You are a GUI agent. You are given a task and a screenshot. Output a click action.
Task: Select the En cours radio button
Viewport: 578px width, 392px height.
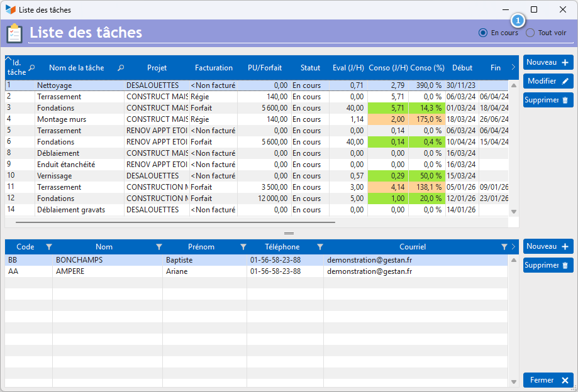click(483, 33)
